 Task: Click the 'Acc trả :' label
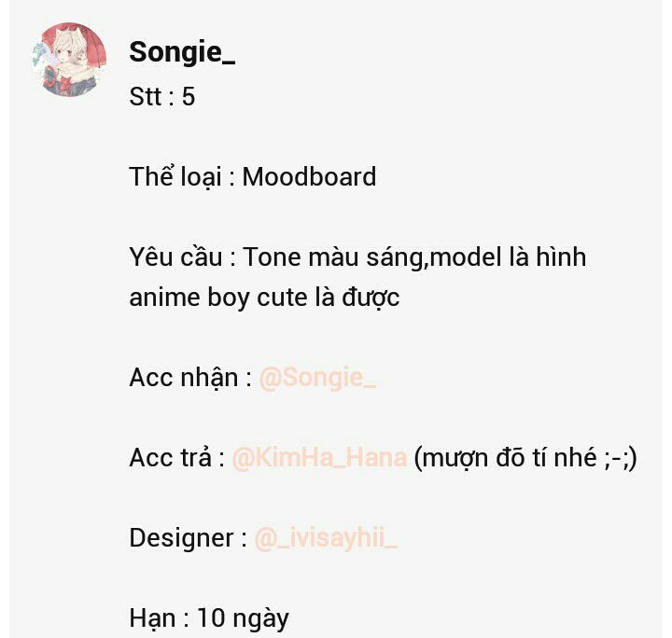tap(177, 457)
